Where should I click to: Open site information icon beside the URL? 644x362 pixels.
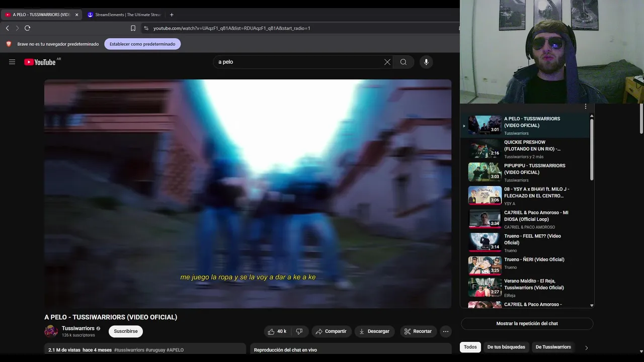(146, 28)
